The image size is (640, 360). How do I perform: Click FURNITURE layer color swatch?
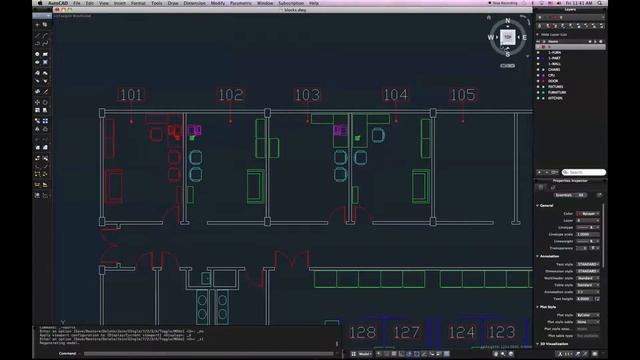543,93
